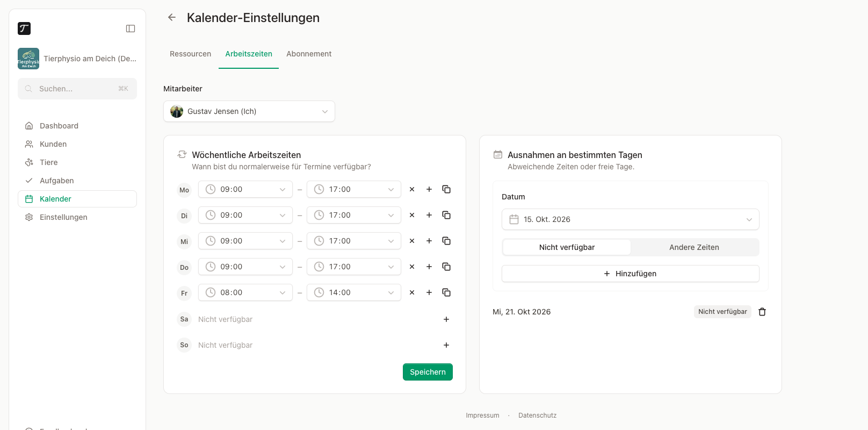
Task: Select the 'Nicht verfügbar' option
Action: (567, 247)
